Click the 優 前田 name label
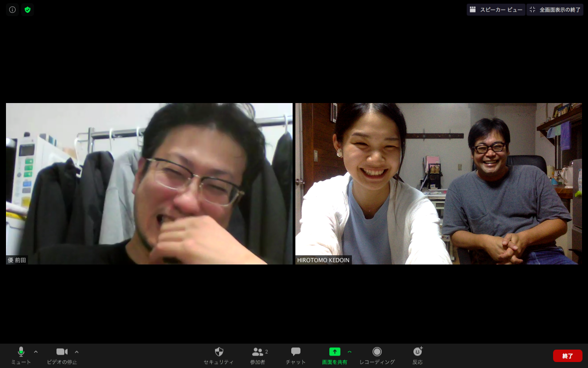588x368 pixels. pyautogui.click(x=17, y=260)
